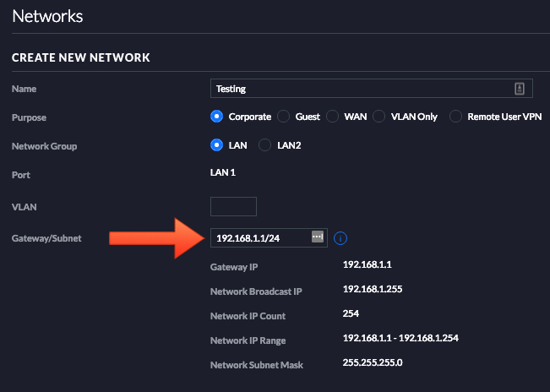Viewport: 550px width, 392px height.
Task: Focus the empty VLAN input box
Action: (x=232, y=206)
